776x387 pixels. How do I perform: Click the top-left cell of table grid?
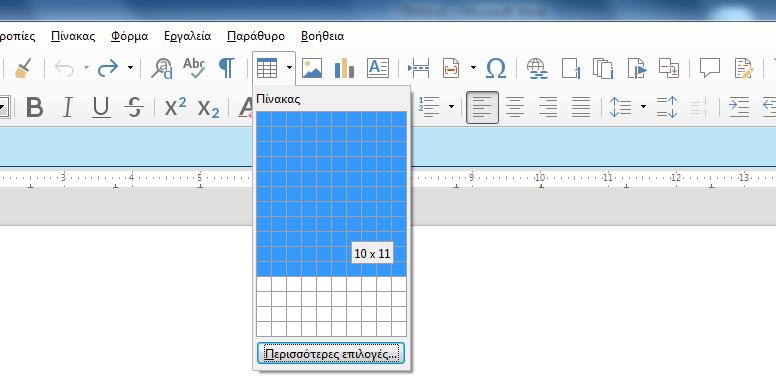point(264,119)
